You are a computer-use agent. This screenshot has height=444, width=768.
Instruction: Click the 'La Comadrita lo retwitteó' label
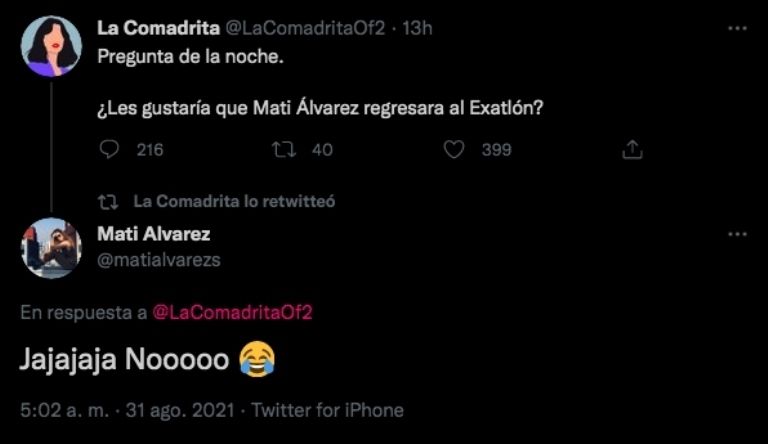(x=233, y=201)
